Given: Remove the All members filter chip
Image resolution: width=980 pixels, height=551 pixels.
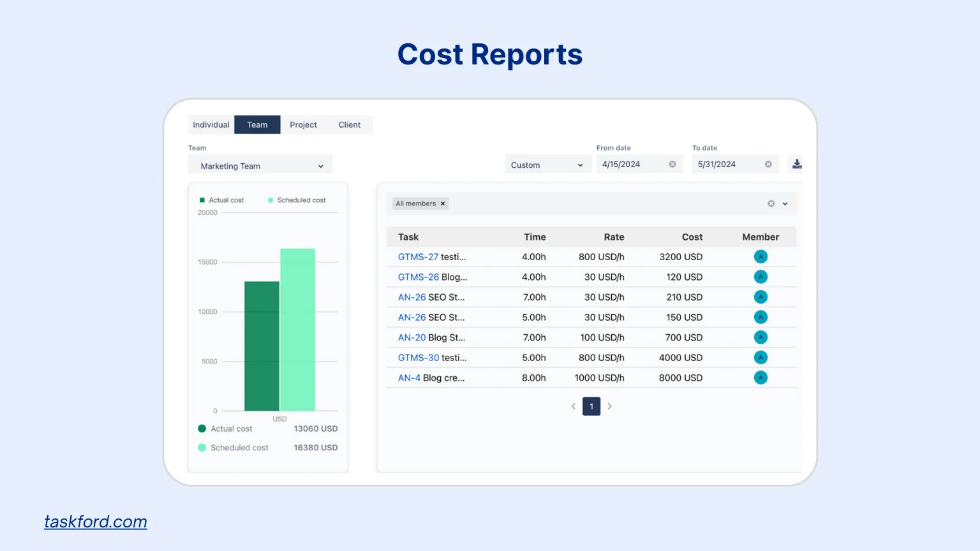Looking at the screenshot, I should pos(442,203).
